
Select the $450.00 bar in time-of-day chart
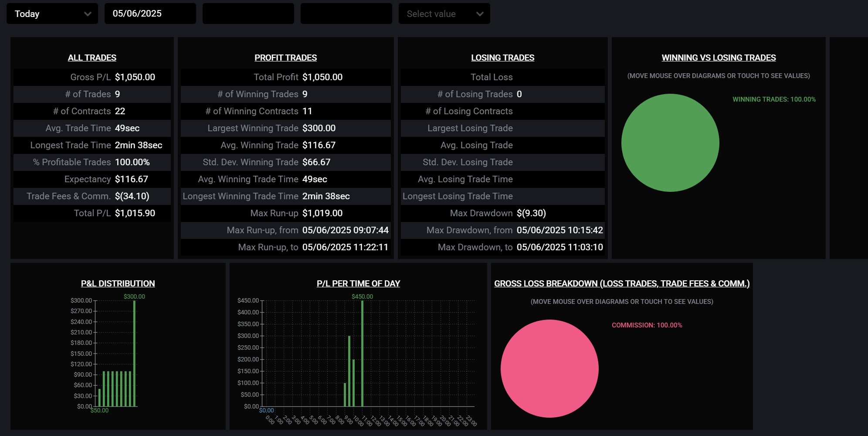362,353
